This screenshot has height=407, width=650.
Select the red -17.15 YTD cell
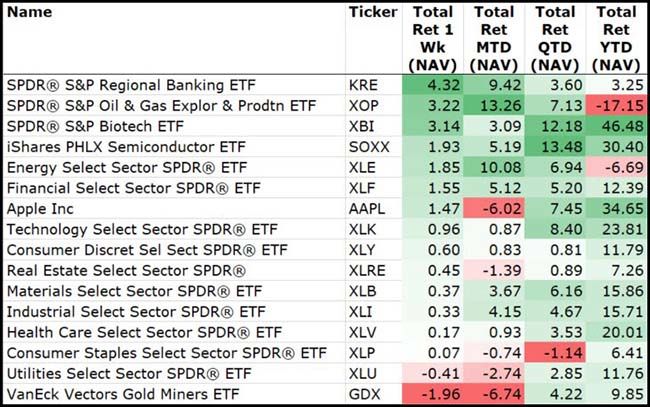620,106
